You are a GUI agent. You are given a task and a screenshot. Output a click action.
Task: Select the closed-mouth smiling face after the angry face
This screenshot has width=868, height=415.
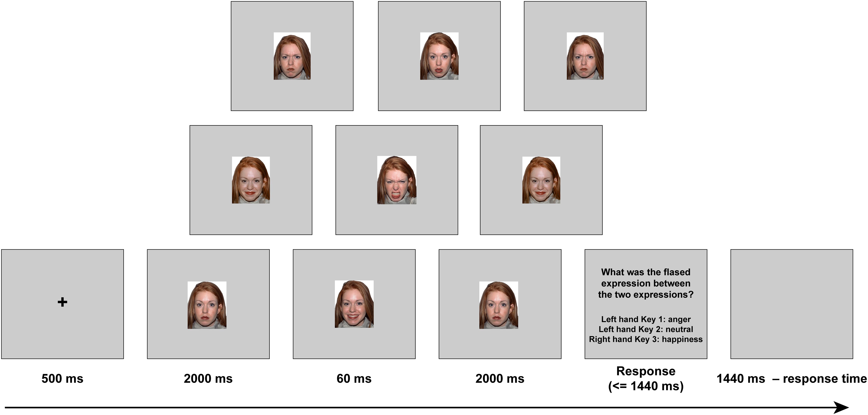541,180
